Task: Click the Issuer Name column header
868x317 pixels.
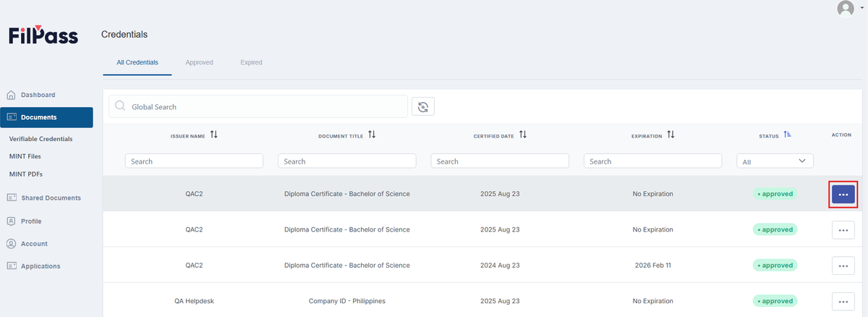Action: point(188,136)
